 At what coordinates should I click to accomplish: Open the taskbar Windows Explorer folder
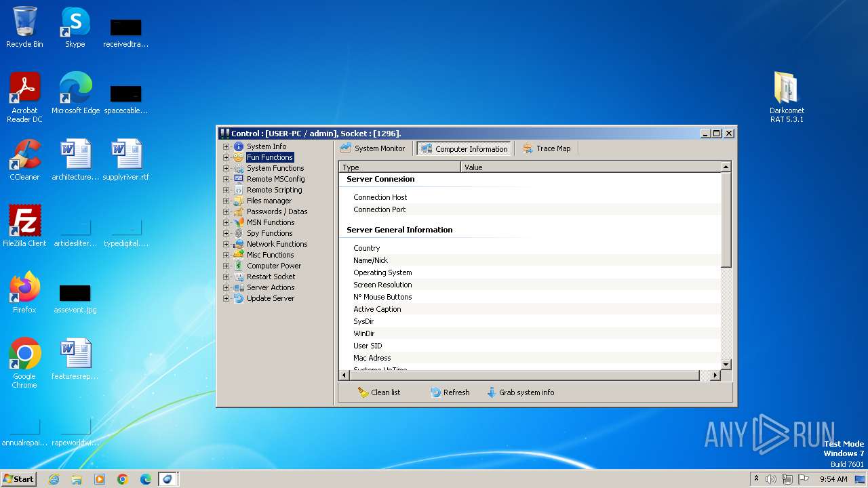click(x=77, y=479)
